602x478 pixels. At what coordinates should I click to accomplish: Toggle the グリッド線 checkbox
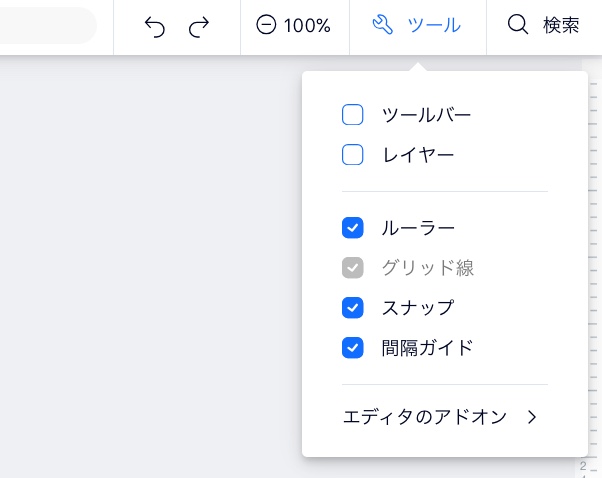(x=352, y=268)
